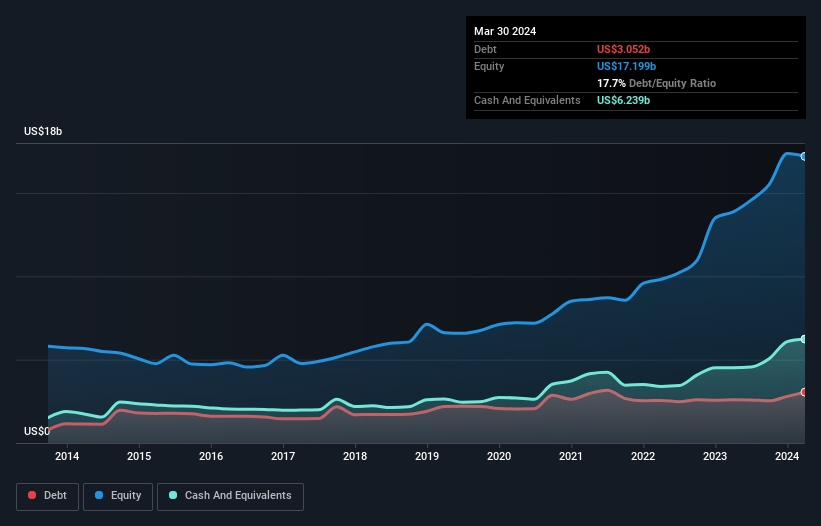Select the Equity endpoint marker on the chart
Screen dimensions: 821x526
(x=804, y=156)
